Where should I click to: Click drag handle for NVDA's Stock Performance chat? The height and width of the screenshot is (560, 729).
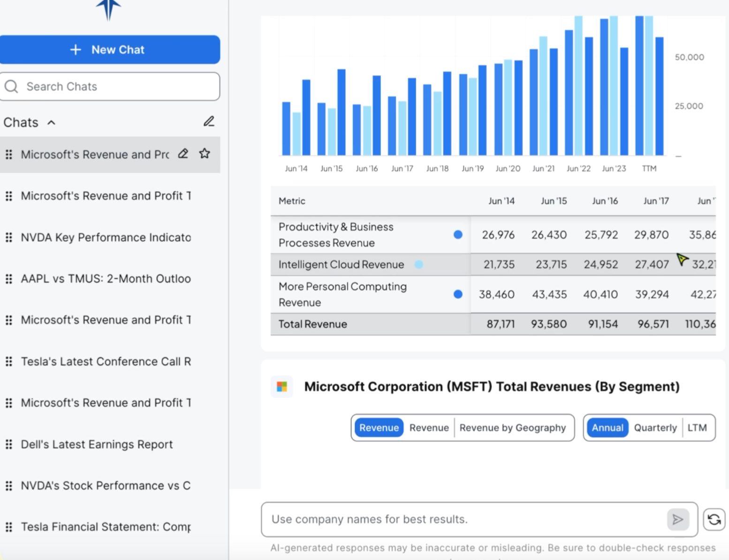(8, 485)
